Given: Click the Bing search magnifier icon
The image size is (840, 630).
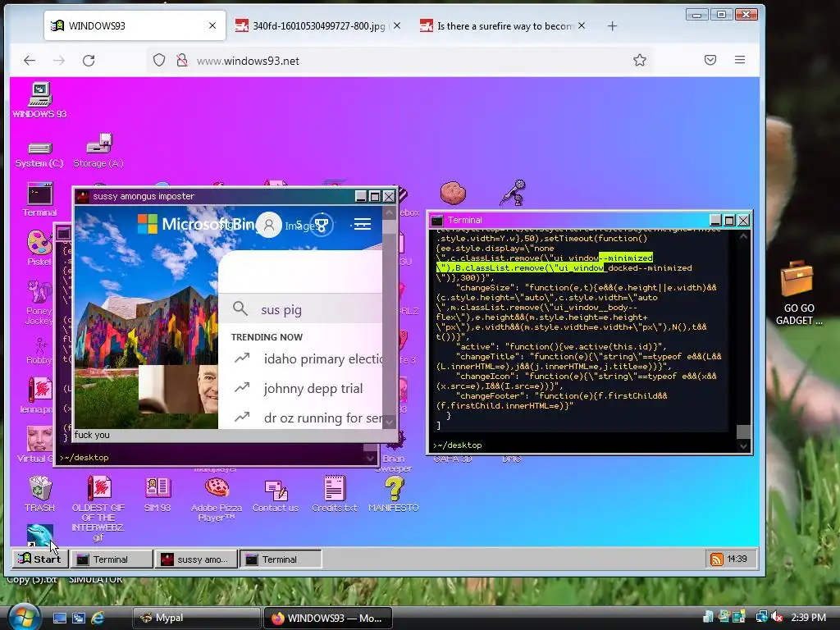Looking at the screenshot, I should (x=240, y=308).
